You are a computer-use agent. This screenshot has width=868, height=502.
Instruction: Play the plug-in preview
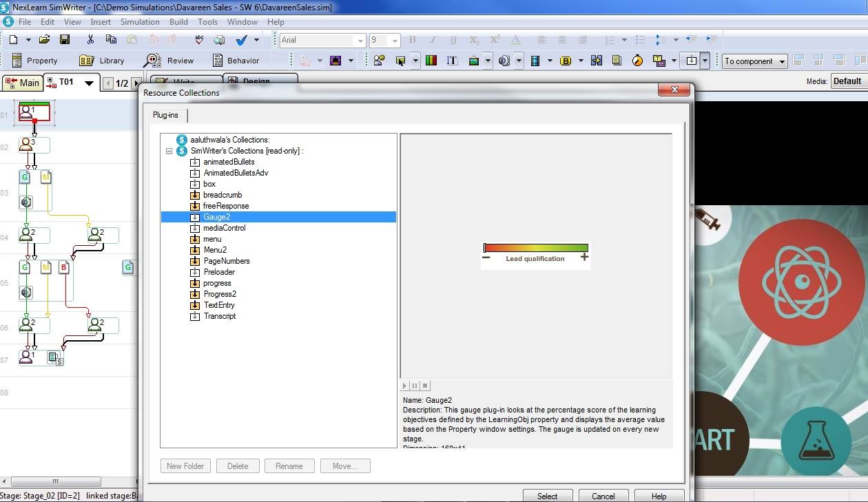[x=405, y=386]
